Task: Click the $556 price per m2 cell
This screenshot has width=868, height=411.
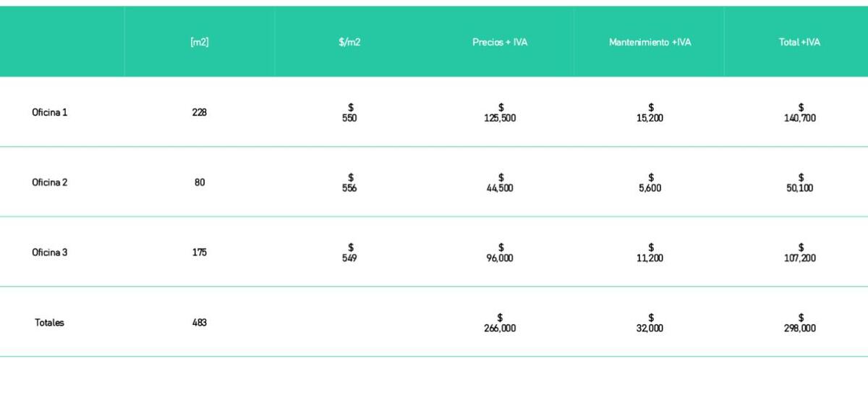Action: pyautogui.click(x=349, y=183)
